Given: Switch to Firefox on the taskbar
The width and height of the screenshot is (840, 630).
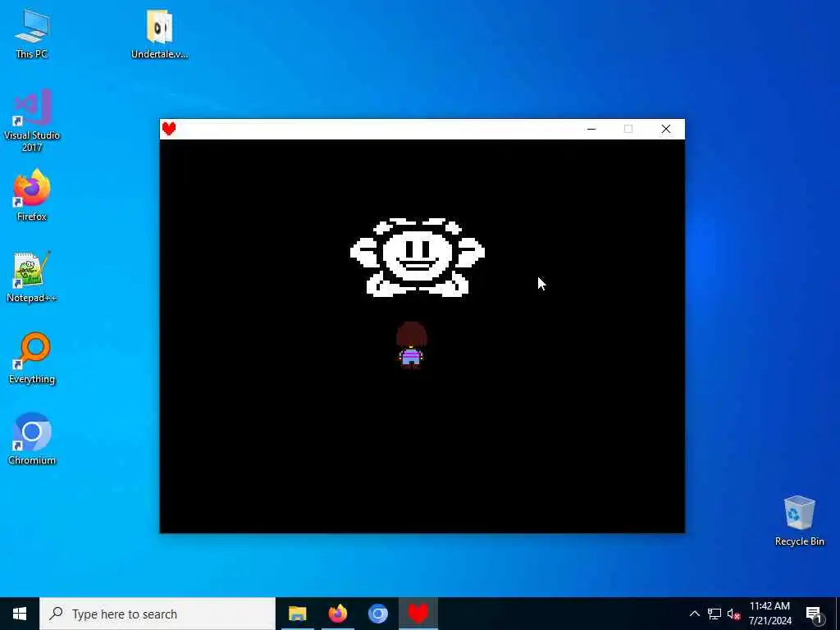Looking at the screenshot, I should [337, 614].
